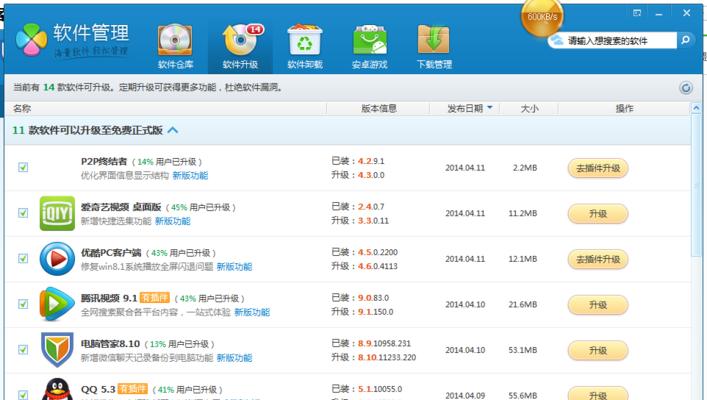Click the four-leaf clover app logo
The image size is (707, 400).
31,39
